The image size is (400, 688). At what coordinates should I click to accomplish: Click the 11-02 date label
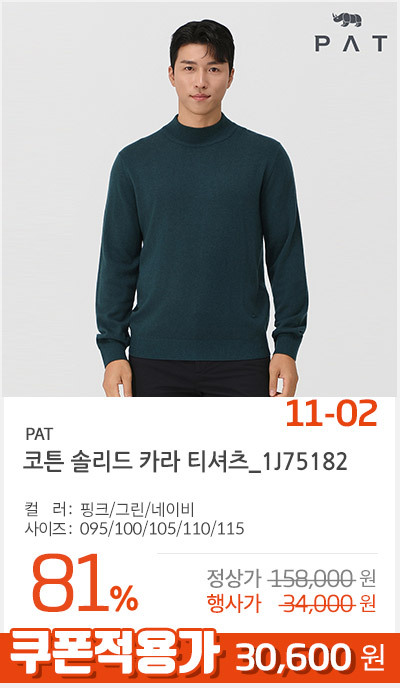(331, 414)
